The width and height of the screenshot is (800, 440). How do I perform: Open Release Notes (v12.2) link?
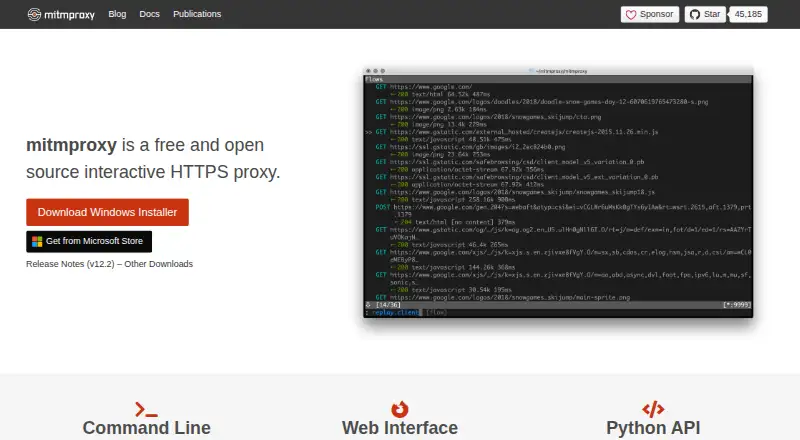tap(70, 264)
